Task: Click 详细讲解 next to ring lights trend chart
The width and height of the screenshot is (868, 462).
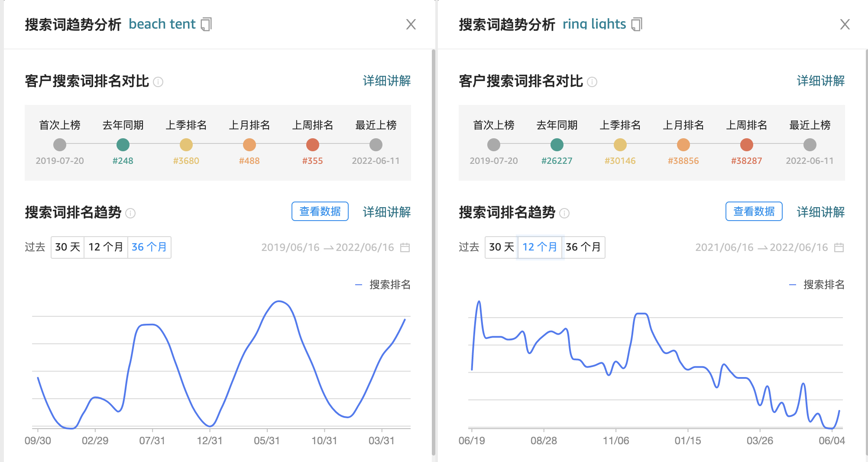Action: (x=820, y=212)
